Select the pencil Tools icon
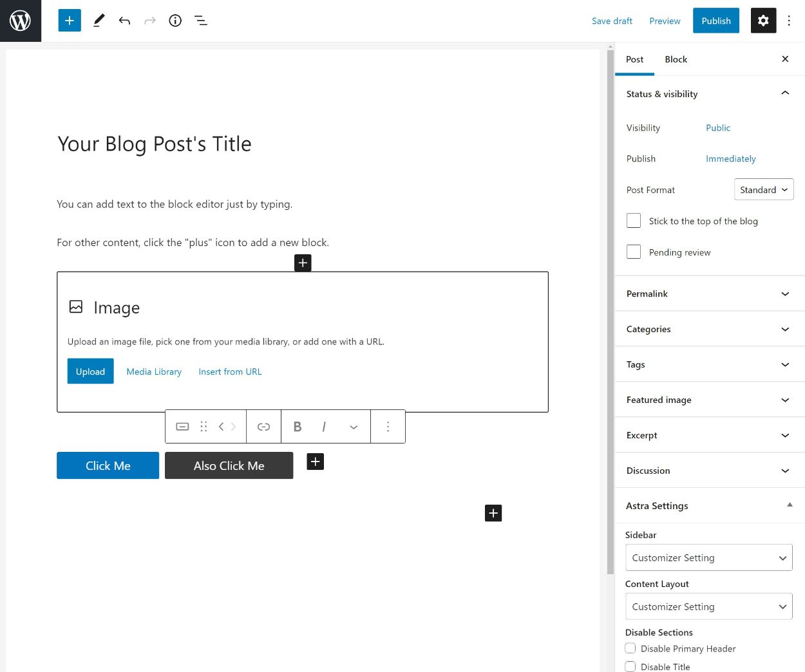This screenshot has width=805, height=672. (x=99, y=21)
